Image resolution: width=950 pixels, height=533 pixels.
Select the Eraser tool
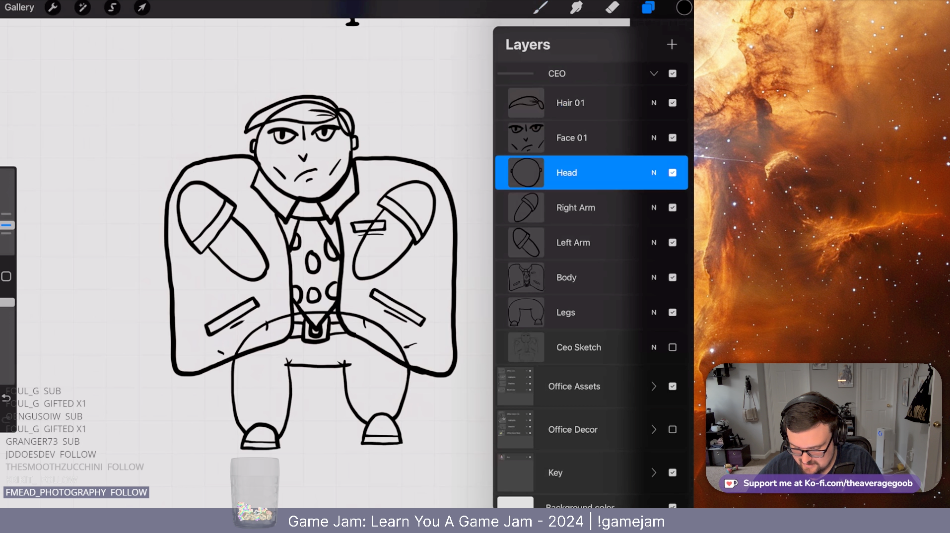pyautogui.click(x=613, y=8)
